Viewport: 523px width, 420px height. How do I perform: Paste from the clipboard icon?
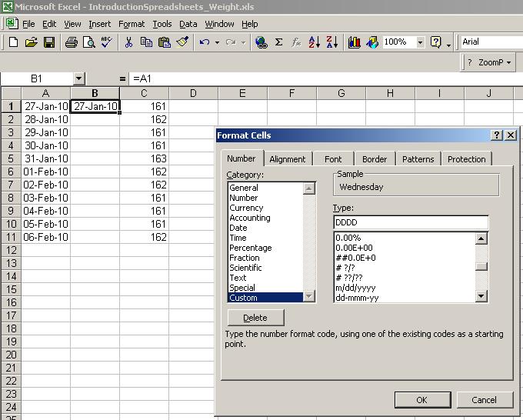(x=164, y=42)
